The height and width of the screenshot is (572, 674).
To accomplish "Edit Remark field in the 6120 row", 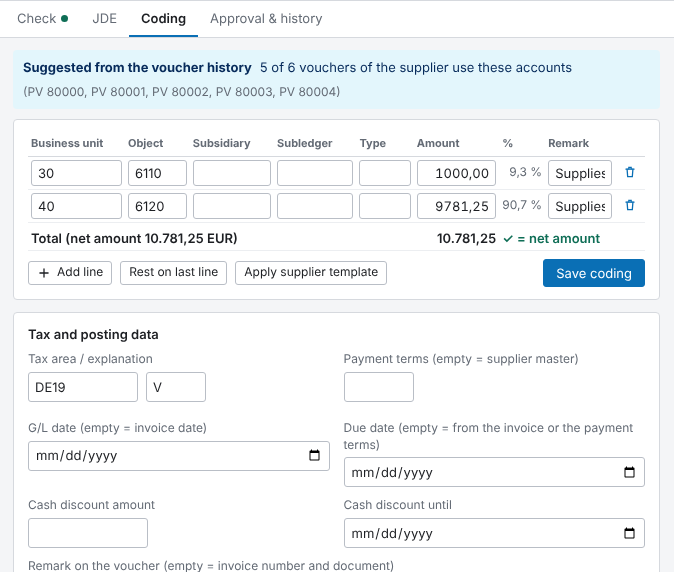I will tap(580, 206).
